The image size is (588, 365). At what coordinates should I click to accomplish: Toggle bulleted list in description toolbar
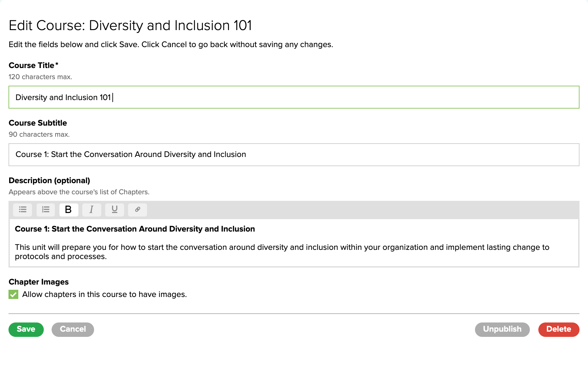pos(23,210)
